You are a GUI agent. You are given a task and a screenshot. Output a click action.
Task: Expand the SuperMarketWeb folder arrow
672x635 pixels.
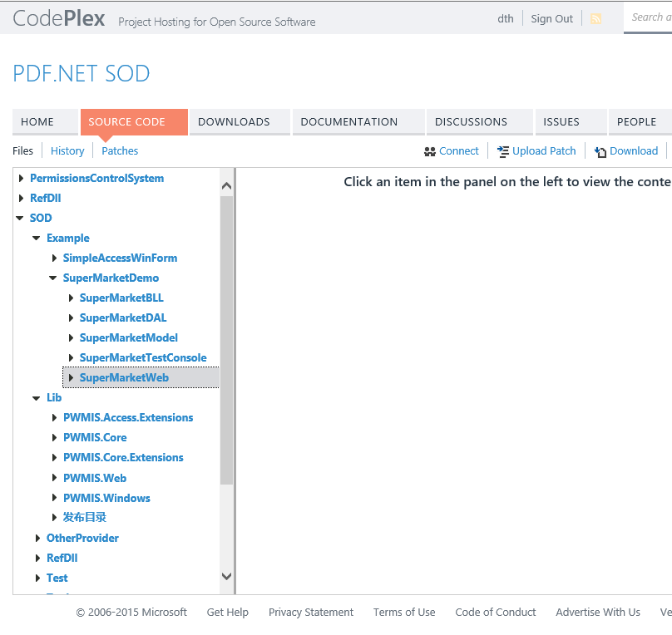[x=71, y=377]
